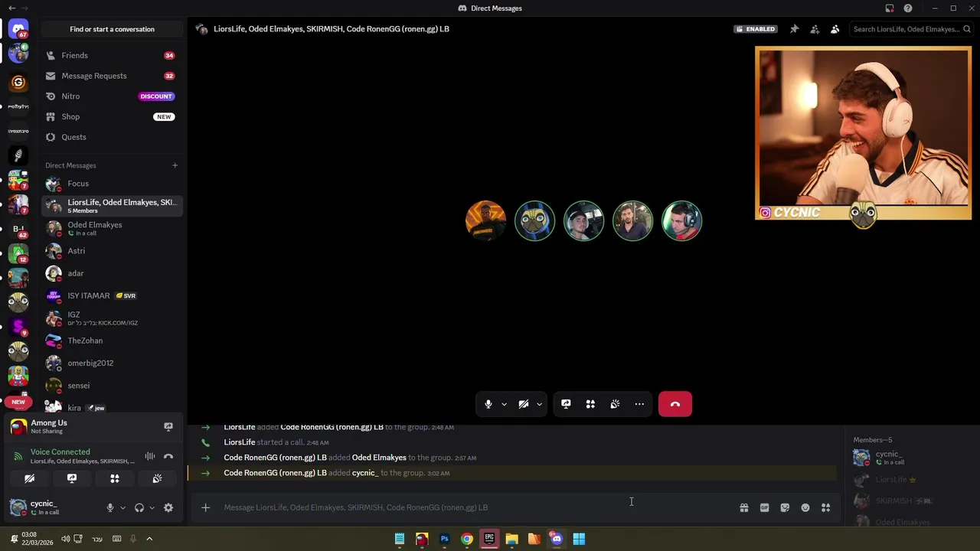Viewport: 980px width, 551px height.
Task: Click the streamer's webcam overlay thumbnail
Action: click(863, 133)
